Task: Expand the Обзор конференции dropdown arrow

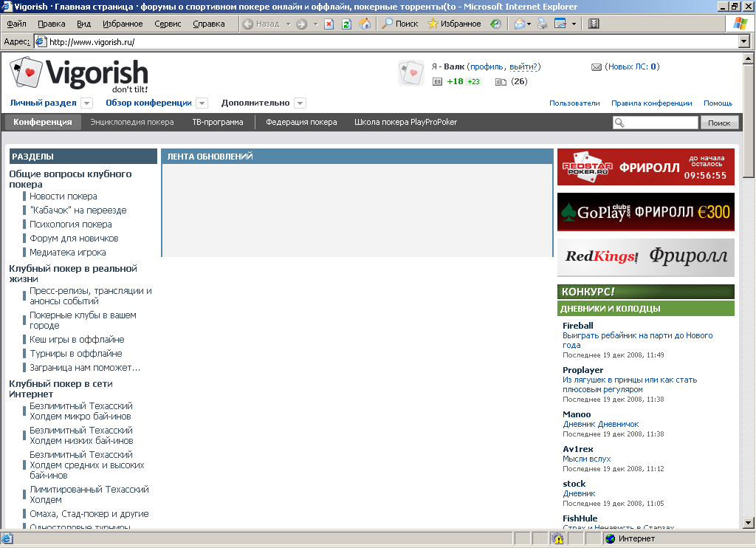Action: (202, 103)
